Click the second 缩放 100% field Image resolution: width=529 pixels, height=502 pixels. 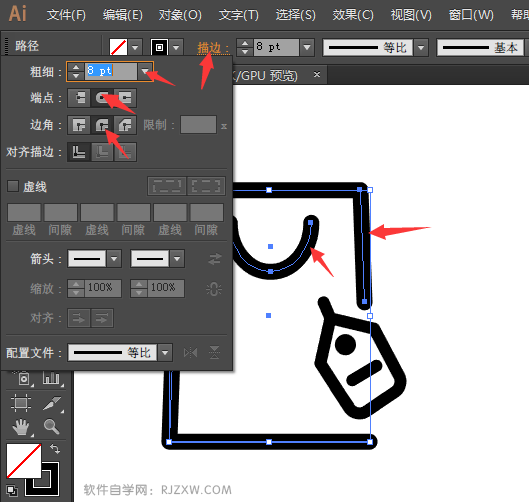tap(166, 288)
